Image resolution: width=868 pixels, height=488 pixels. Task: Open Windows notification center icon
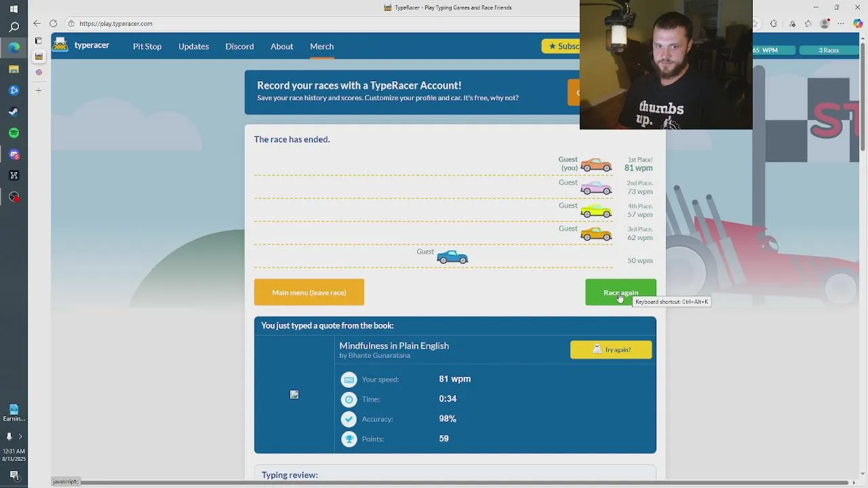(x=14, y=475)
